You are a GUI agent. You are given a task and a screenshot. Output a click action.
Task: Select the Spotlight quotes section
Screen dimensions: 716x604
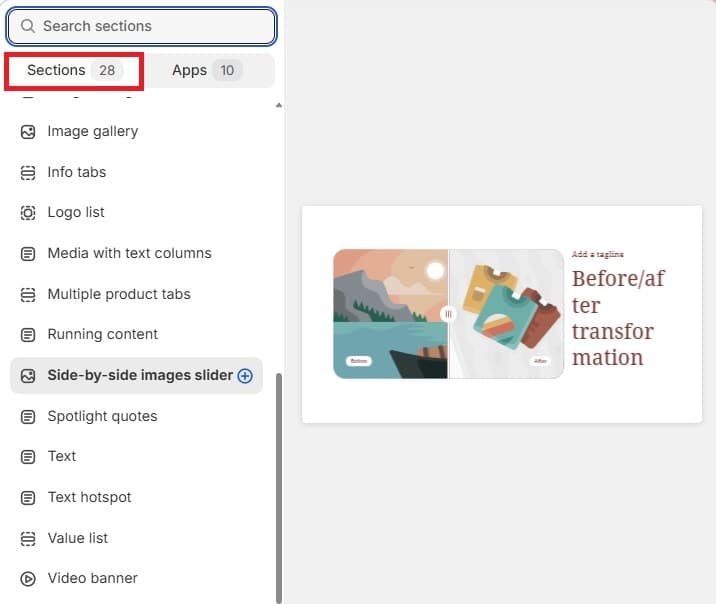[x=102, y=416]
